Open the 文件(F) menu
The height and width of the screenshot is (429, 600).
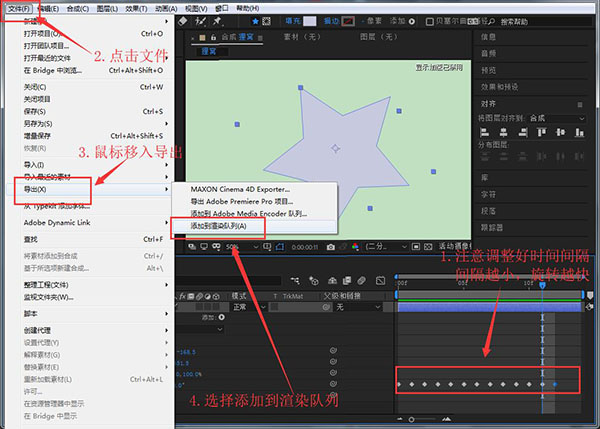[19, 8]
